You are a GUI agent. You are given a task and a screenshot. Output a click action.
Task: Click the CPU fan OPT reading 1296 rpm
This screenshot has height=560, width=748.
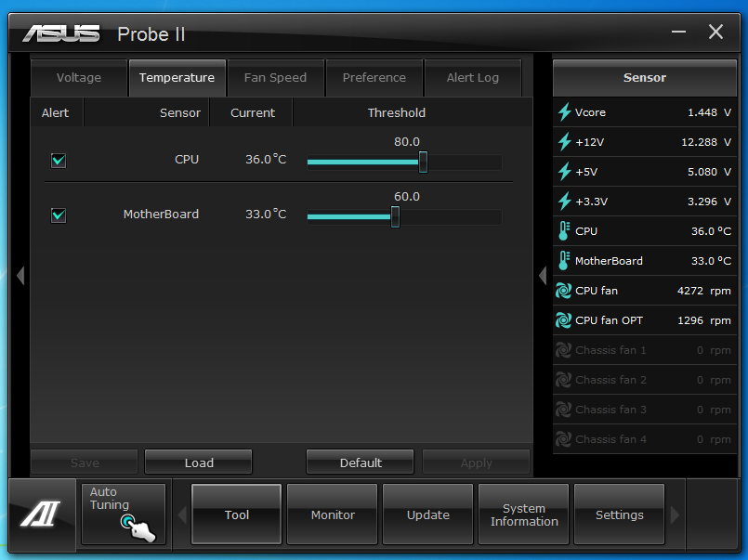[704, 320]
